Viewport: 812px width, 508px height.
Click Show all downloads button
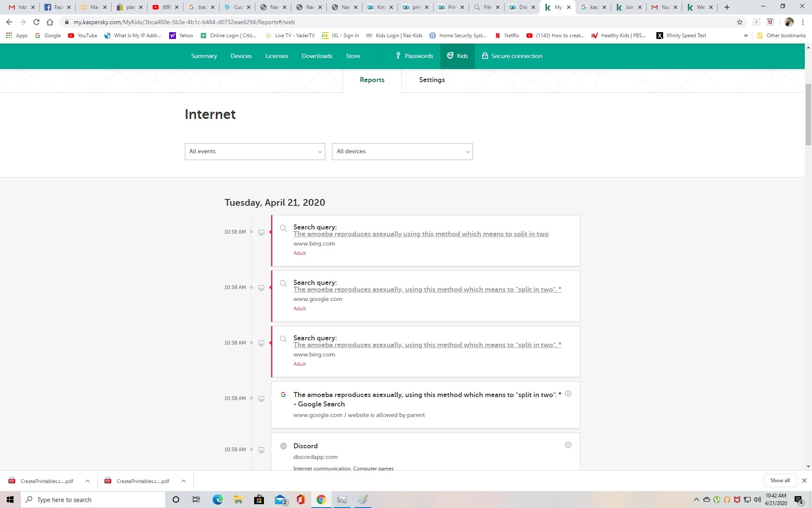pyautogui.click(x=780, y=480)
